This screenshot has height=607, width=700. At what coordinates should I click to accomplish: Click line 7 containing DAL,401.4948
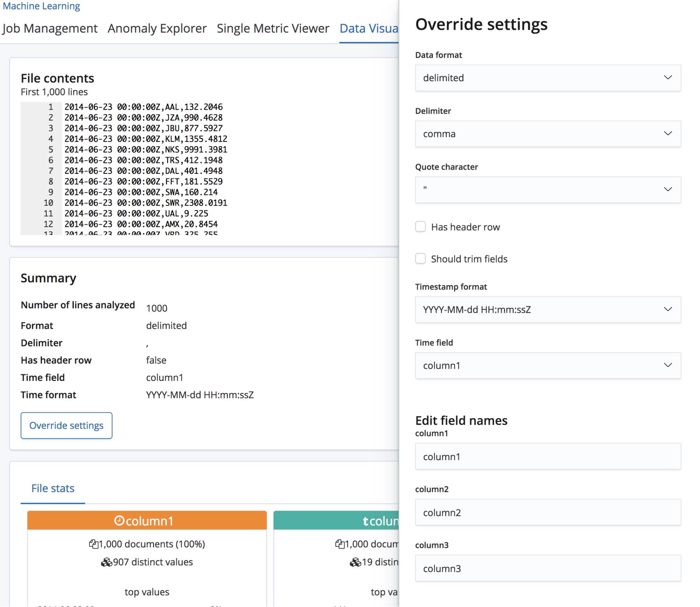(144, 171)
